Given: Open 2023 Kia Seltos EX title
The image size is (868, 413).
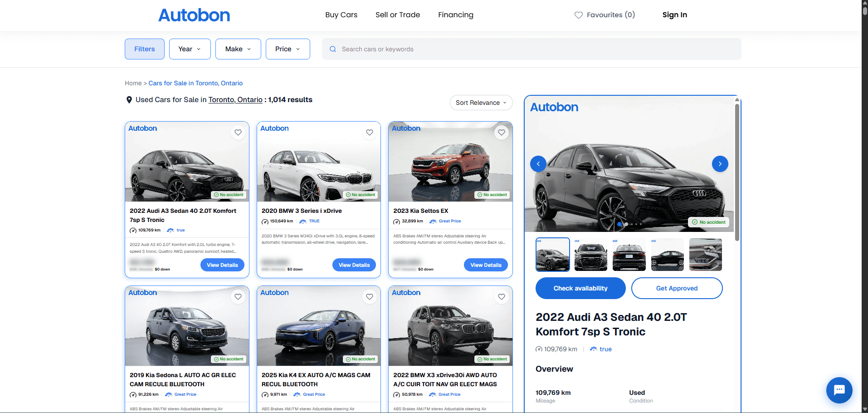Looking at the screenshot, I should coord(420,211).
